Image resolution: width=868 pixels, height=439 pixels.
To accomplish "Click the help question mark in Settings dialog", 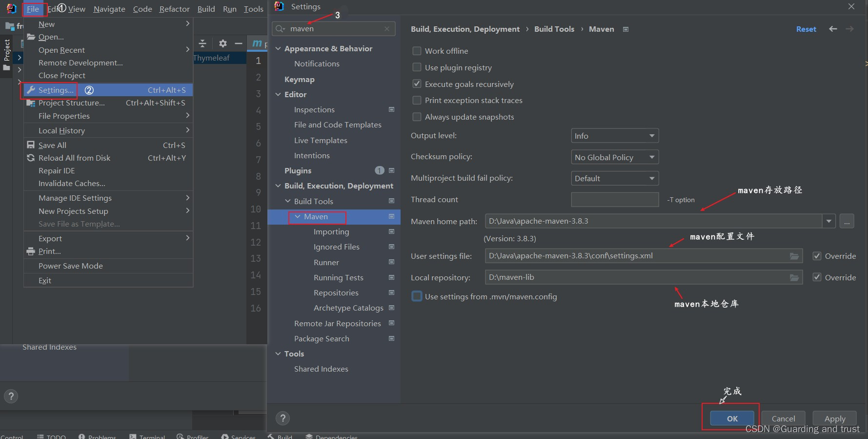I will pos(283,418).
